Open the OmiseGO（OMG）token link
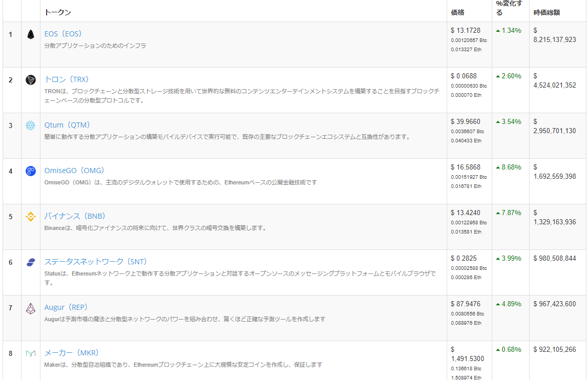The width and height of the screenshot is (588, 380). 74,171
